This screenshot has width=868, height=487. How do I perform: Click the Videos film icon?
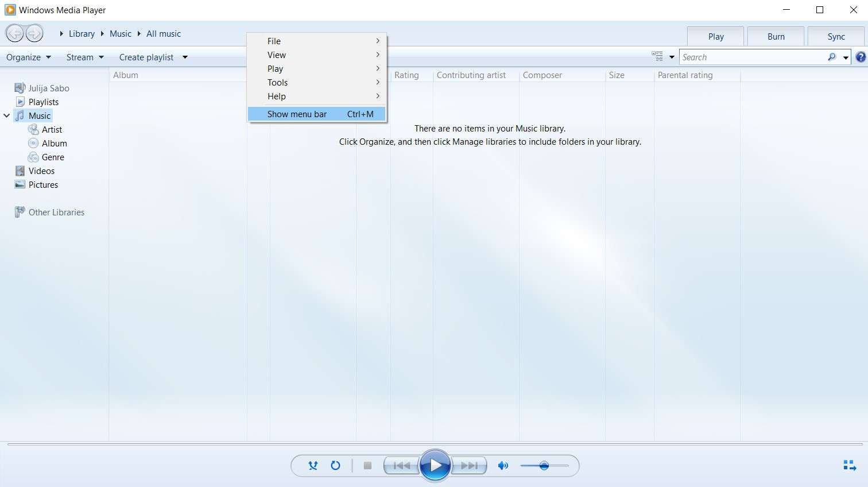(20, 171)
